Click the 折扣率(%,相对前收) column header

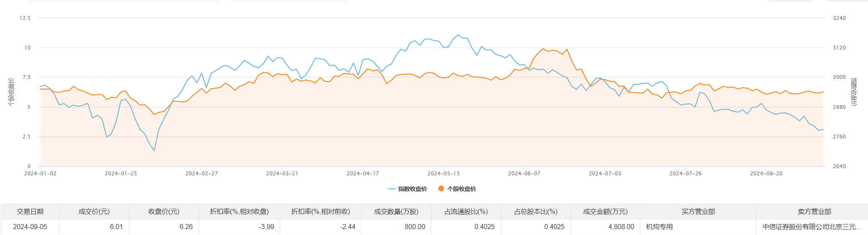click(320, 211)
